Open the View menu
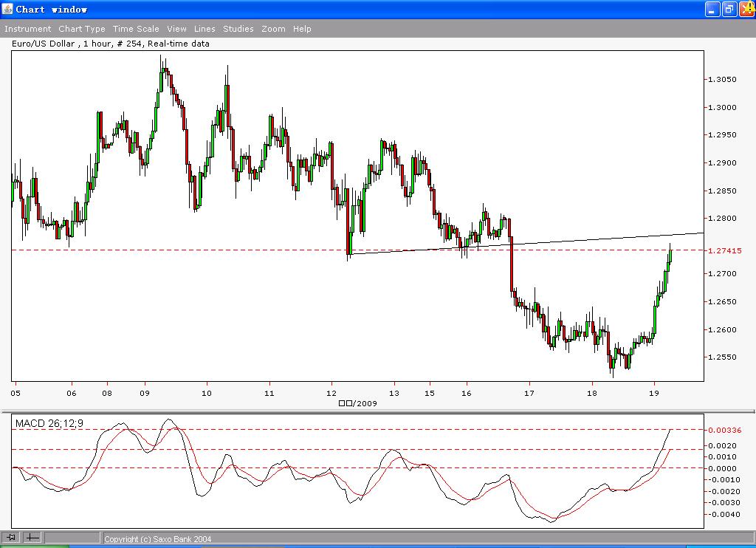This screenshot has height=548, width=756. (x=177, y=29)
